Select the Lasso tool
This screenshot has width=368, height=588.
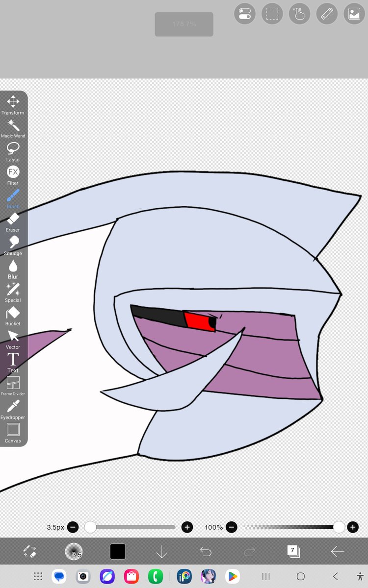click(x=13, y=152)
